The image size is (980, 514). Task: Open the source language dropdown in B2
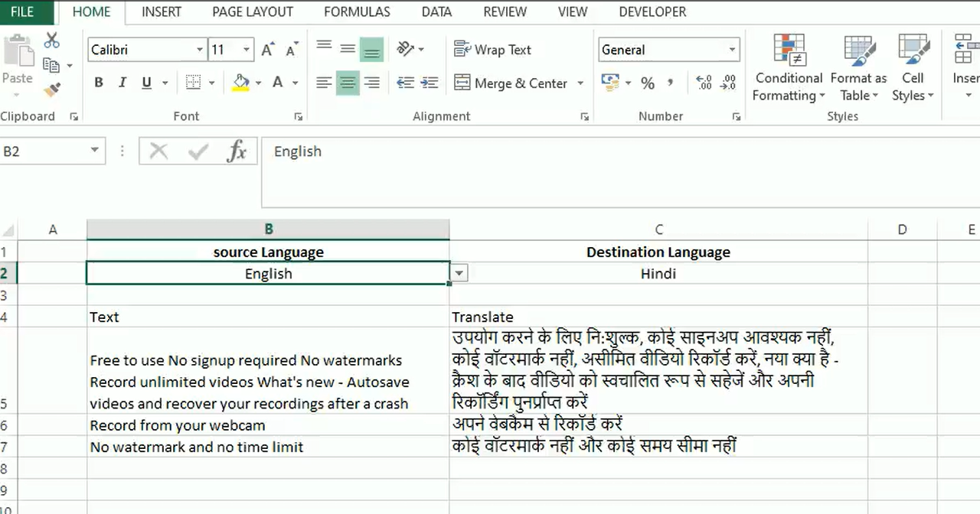coord(459,274)
